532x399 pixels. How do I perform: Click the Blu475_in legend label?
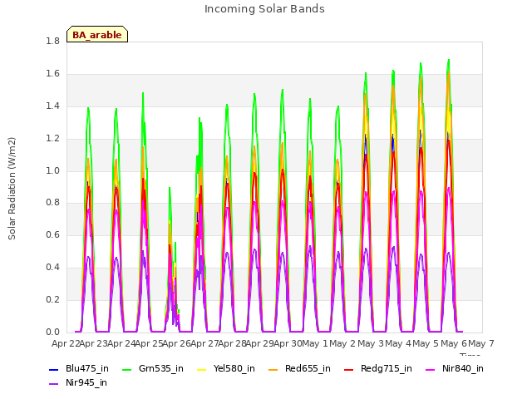click(x=86, y=368)
